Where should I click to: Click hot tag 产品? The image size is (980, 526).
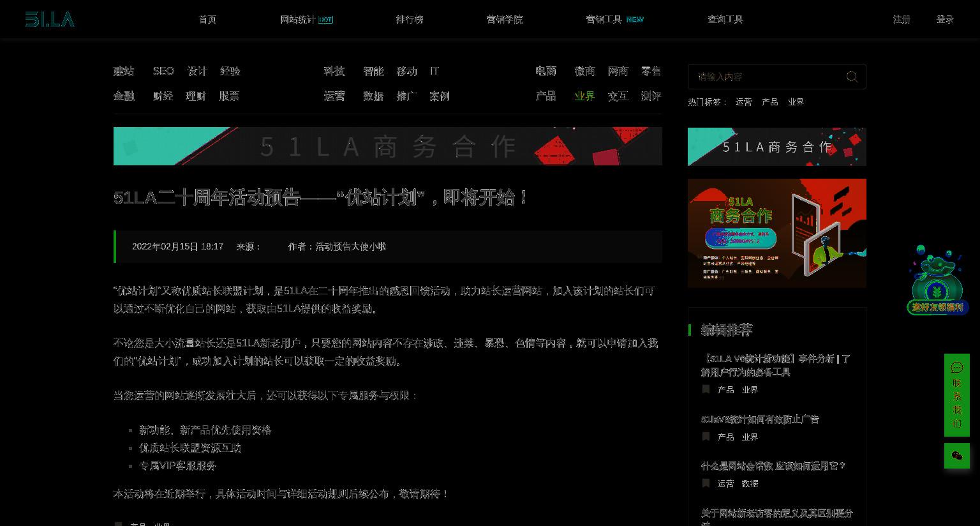pos(770,102)
